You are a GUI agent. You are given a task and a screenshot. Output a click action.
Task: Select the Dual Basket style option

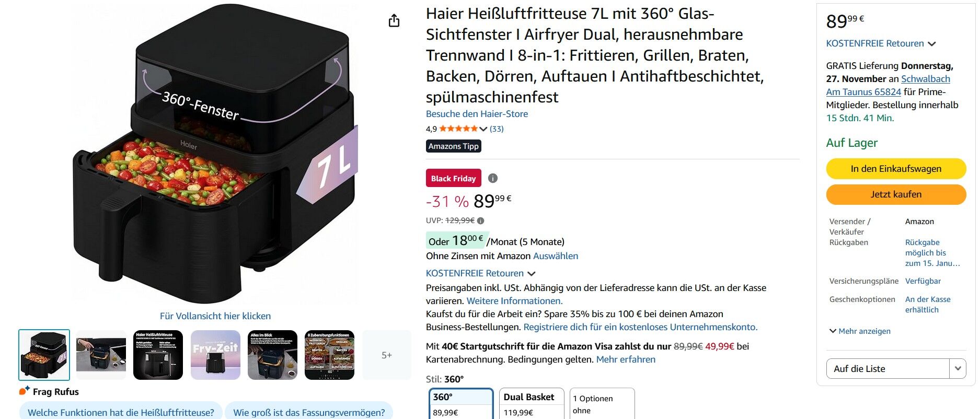coord(532,403)
